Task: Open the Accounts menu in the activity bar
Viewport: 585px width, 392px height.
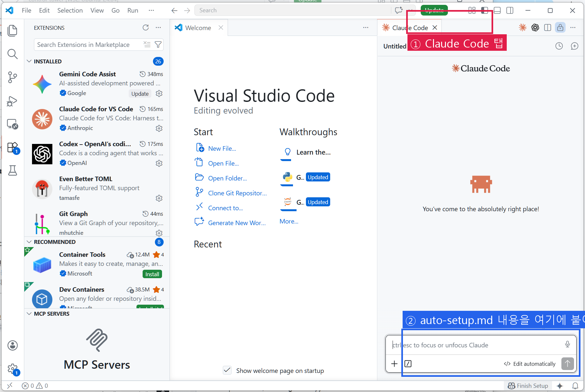Action: [13, 345]
